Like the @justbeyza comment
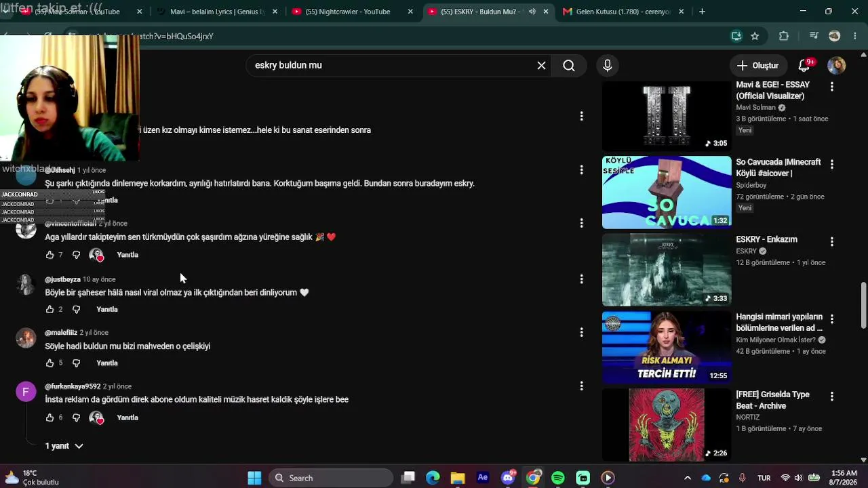This screenshot has width=868, height=488. (50, 309)
